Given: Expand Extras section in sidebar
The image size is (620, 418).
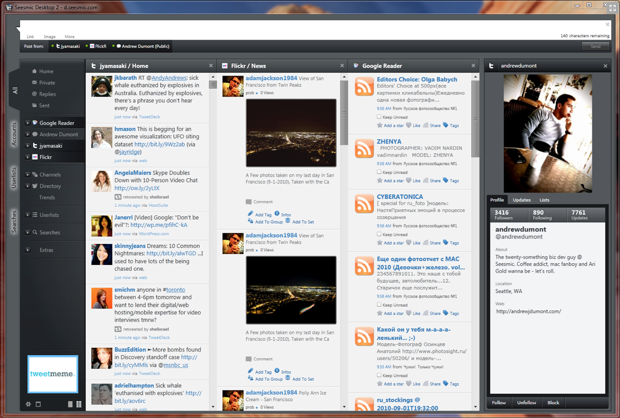Looking at the screenshot, I should point(27,250).
